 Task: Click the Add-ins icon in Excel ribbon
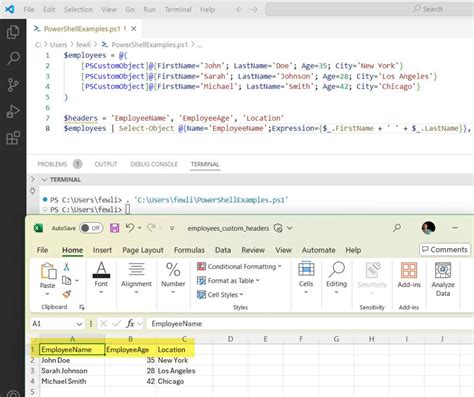(409, 270)
